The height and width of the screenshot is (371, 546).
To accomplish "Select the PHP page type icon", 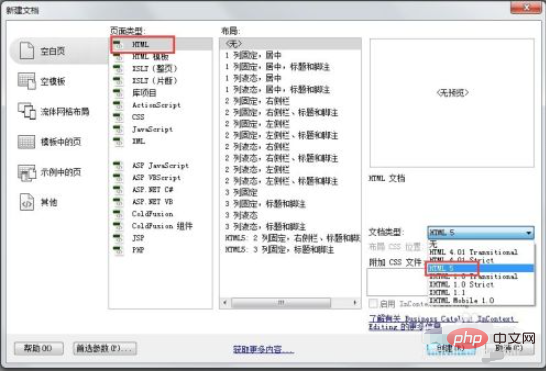I will click(118, 250).
